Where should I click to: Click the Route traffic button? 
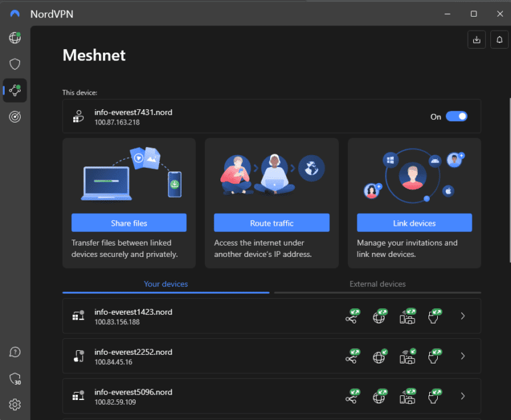[x=271, y=223]
